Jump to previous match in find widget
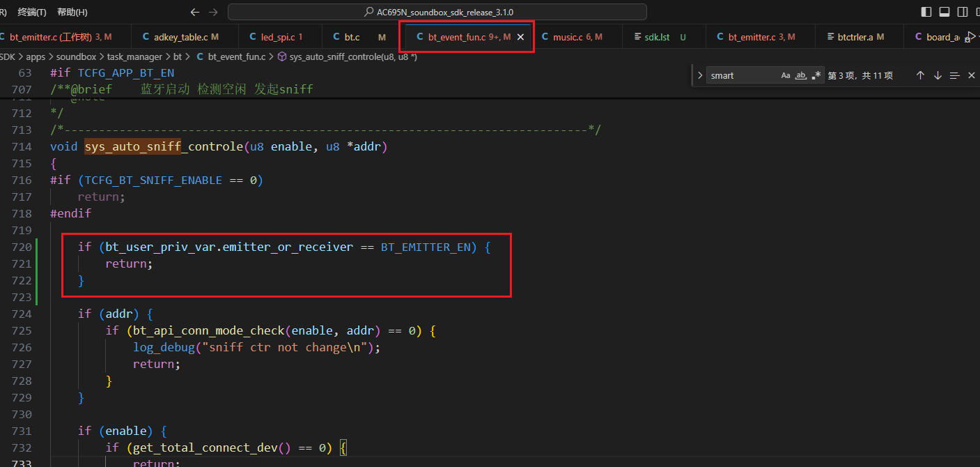Screen dimensions: 980x467 pyautogui.click(x=920, y=75)
